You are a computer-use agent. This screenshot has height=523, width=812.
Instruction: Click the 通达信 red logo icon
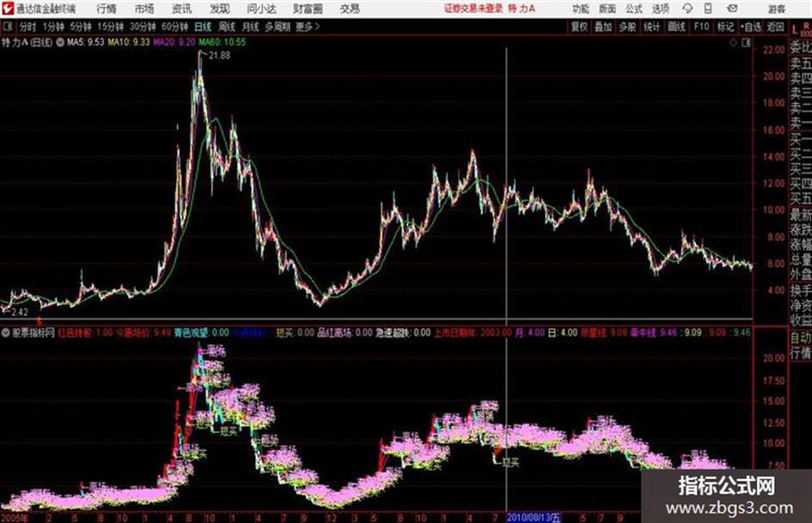(8, 9)
